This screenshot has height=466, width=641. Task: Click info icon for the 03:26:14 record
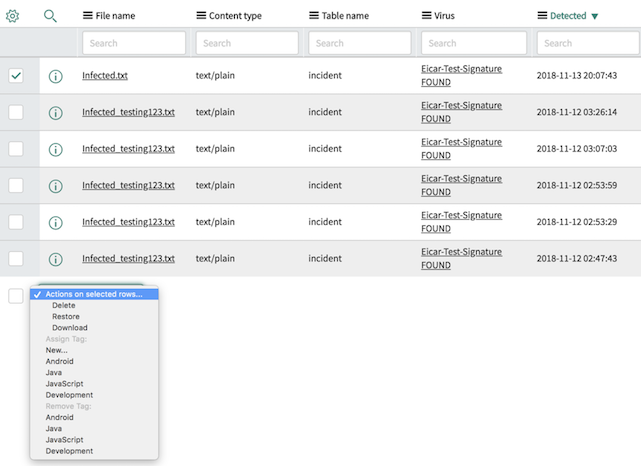coord(56,113)
